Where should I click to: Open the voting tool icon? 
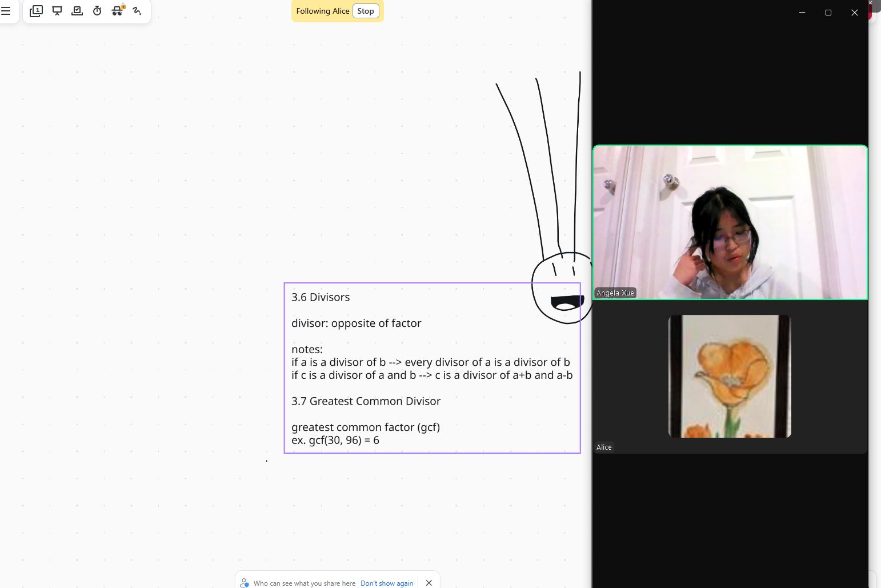coord(77,11)
